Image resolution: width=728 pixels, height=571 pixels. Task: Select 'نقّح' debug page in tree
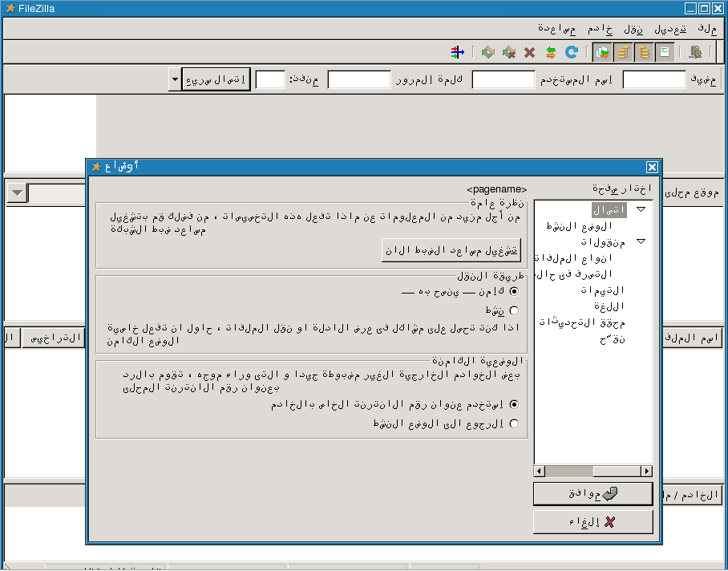pos(612,339)
